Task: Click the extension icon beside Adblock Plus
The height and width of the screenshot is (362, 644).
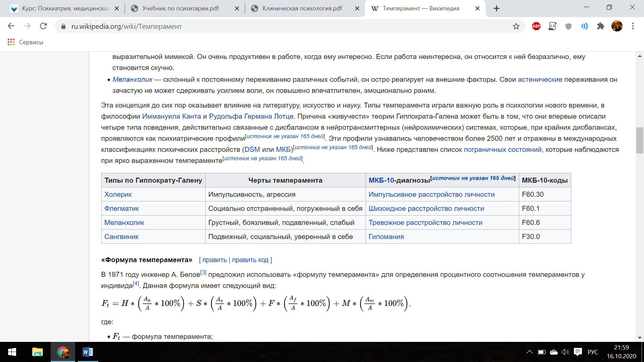Action: pyautogui.click(x=552, y=26)
